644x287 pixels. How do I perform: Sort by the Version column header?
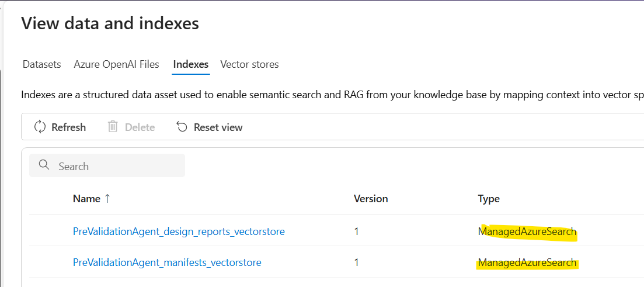[x=371, y=199]
